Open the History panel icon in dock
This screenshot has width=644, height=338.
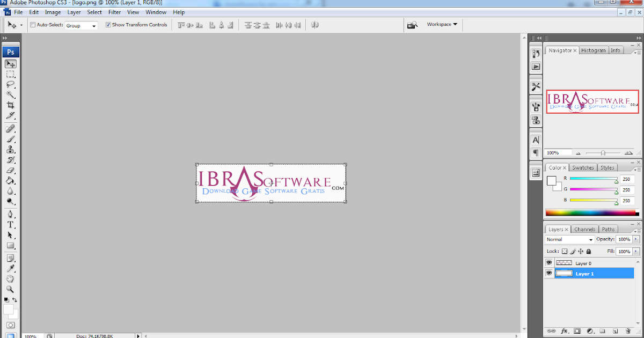536,54
